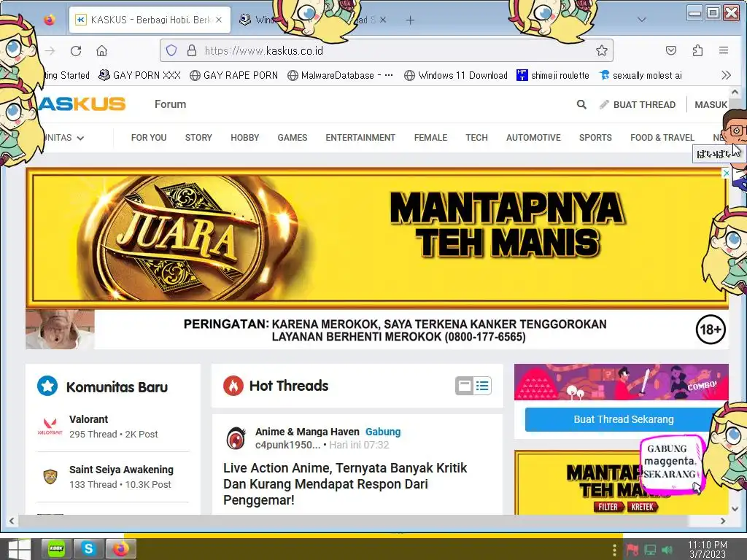Click the volume speaker tray icon
Viewport: 747px width, 560px height.
tap(667, 551)
